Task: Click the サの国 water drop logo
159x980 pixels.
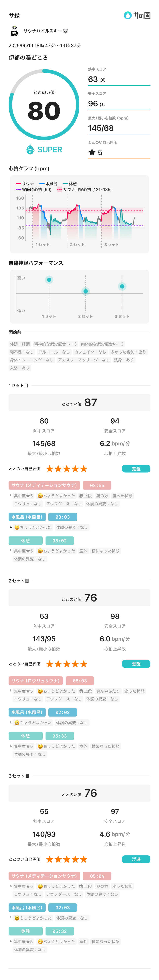Action: coord(128,15)
